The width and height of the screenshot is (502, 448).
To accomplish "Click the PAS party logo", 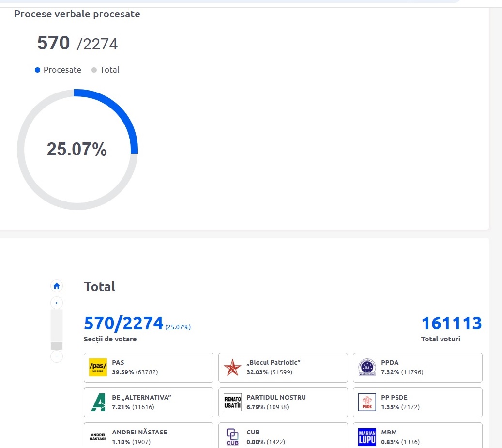I will tap(98, 368).
